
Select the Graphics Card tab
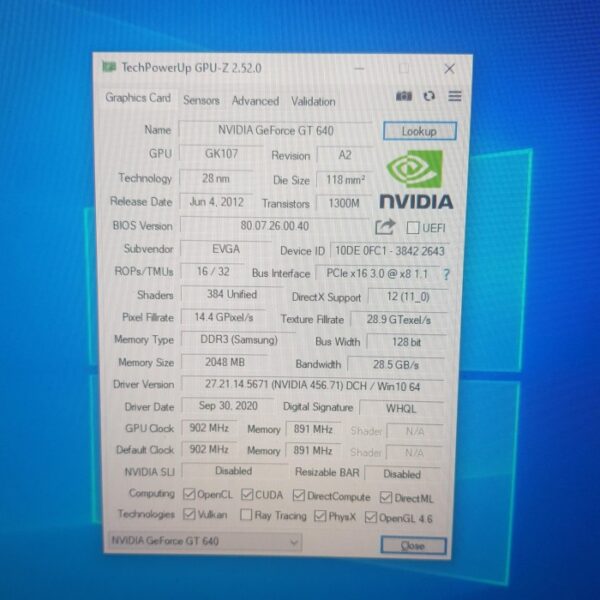(138, 98)
